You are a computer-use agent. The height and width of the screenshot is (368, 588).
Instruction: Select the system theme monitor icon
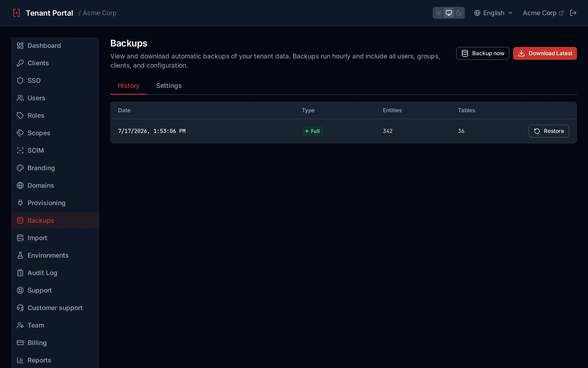[449, 13]
